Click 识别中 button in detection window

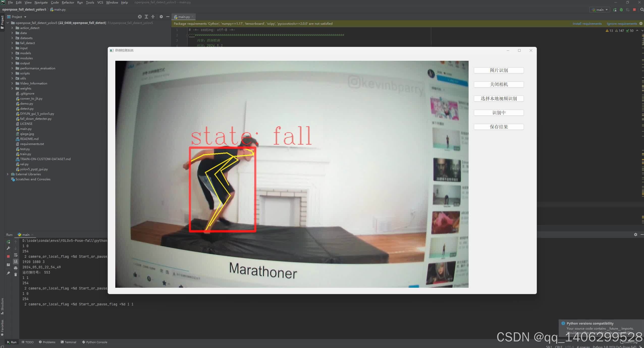tap(499, 113)
